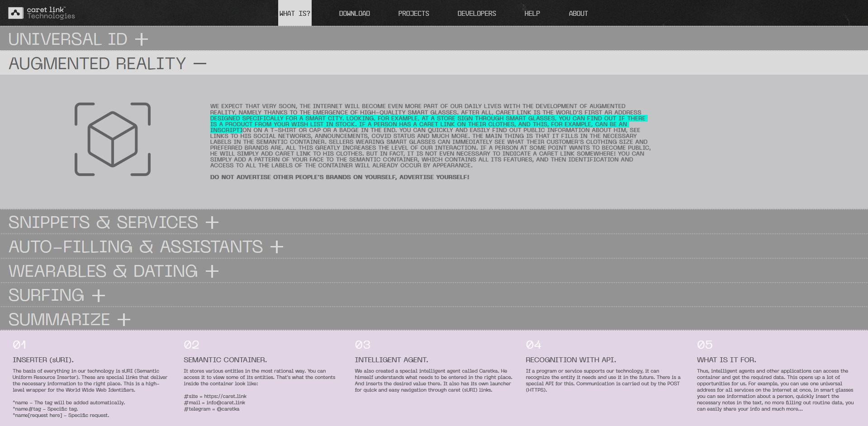
Task: Click the info@caret.link mail address
Action: pos(227,402)
